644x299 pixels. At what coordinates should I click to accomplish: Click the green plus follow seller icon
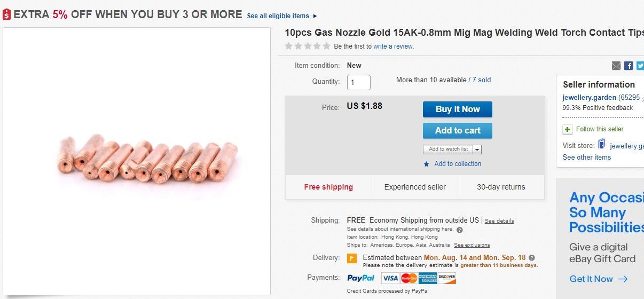(x=568, y=129)
